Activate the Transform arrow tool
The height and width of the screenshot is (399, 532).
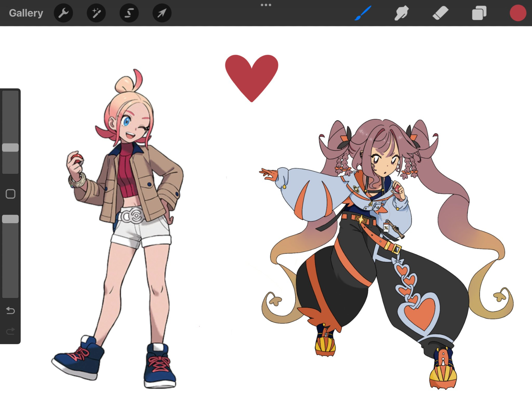point(162,13)
